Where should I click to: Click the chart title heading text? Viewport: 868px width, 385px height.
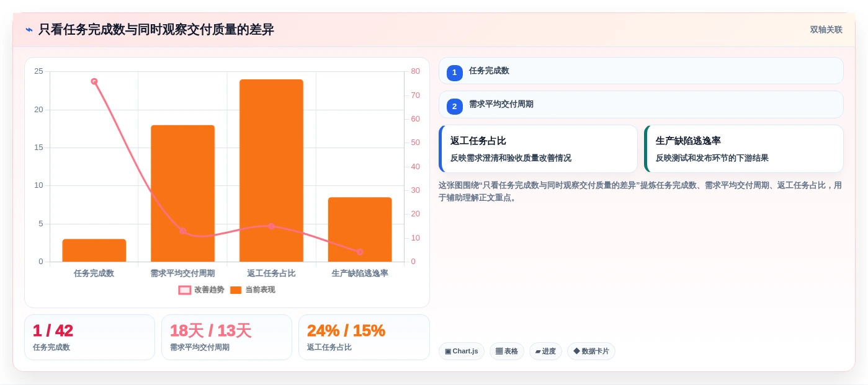pyautogui.click(x=156, y=30)
